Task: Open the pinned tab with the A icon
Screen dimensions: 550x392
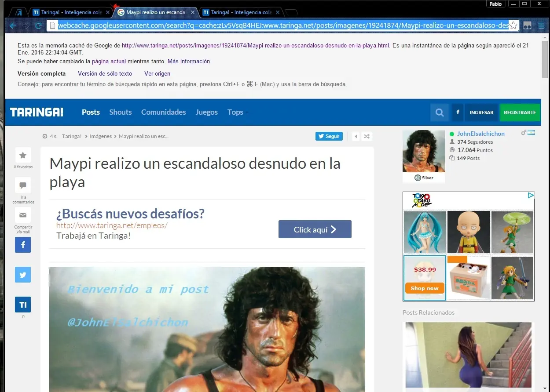Action: click(18, 12)
